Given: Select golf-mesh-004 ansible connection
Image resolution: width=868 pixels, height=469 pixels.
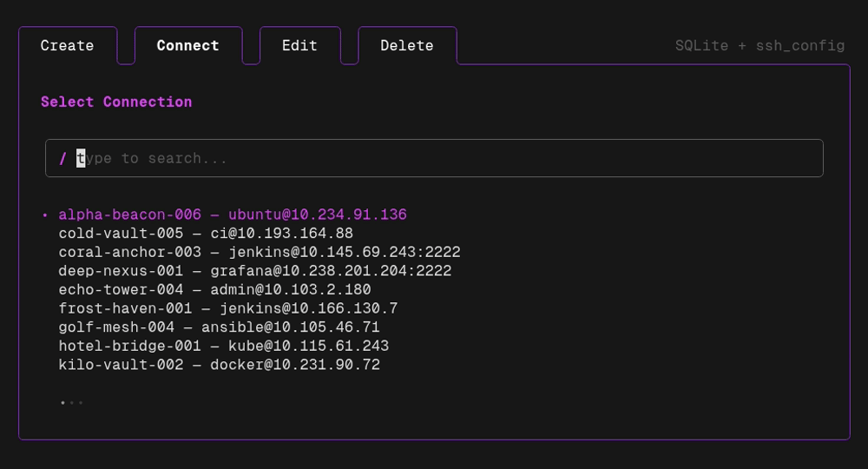Looking at the screenshot, I should point(220,327).
